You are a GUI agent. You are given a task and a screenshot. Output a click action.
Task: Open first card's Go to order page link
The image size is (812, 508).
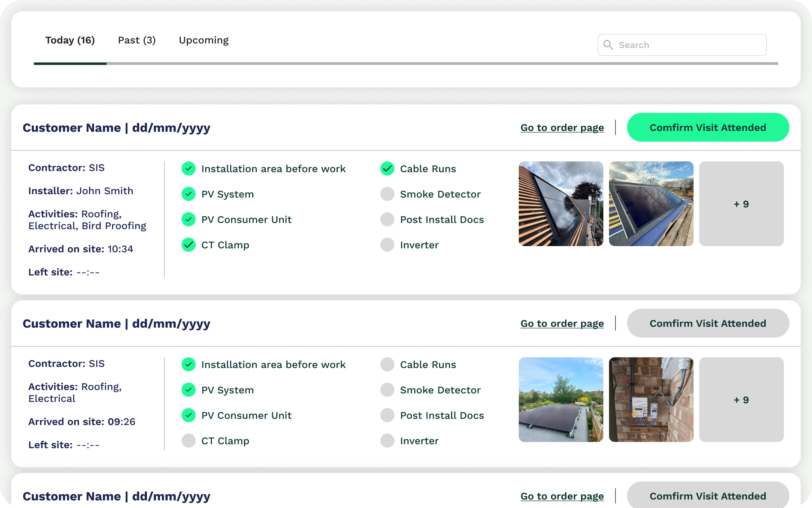coord(562,128)
